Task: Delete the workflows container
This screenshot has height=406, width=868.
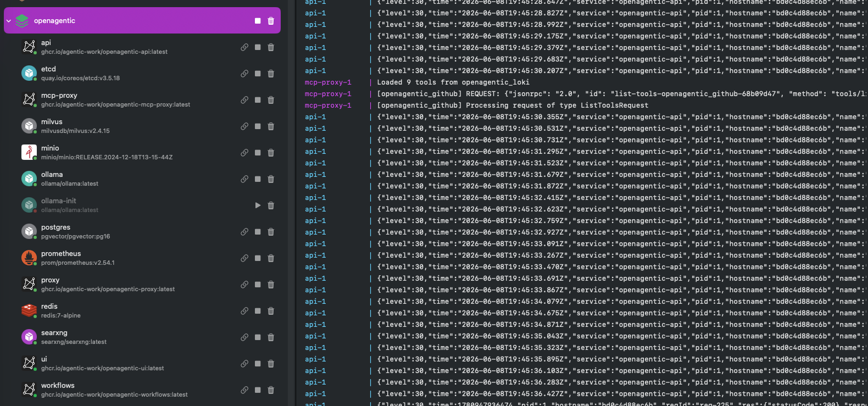Action: point(271,390)
